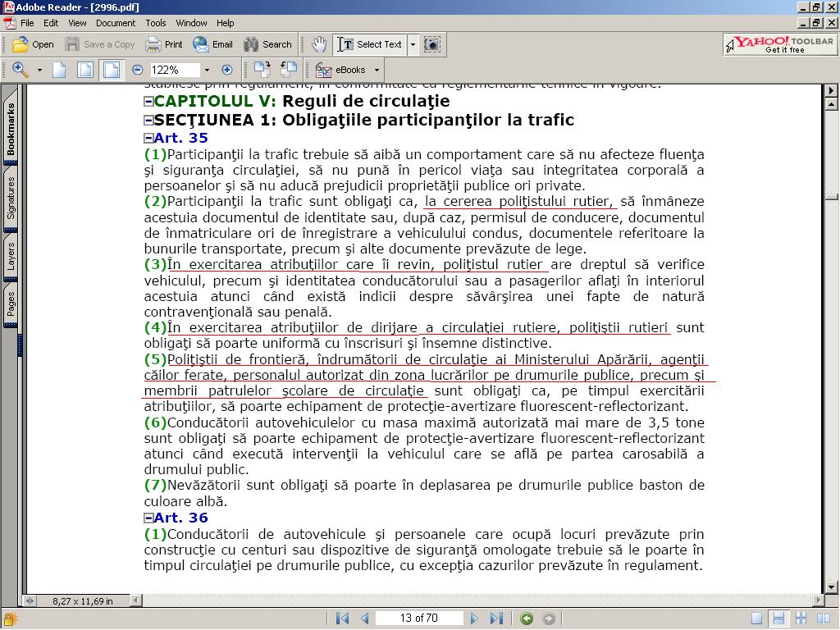Click the Open file toolbar button
This screenshot has width=840, height=630.
coord(33,44)
